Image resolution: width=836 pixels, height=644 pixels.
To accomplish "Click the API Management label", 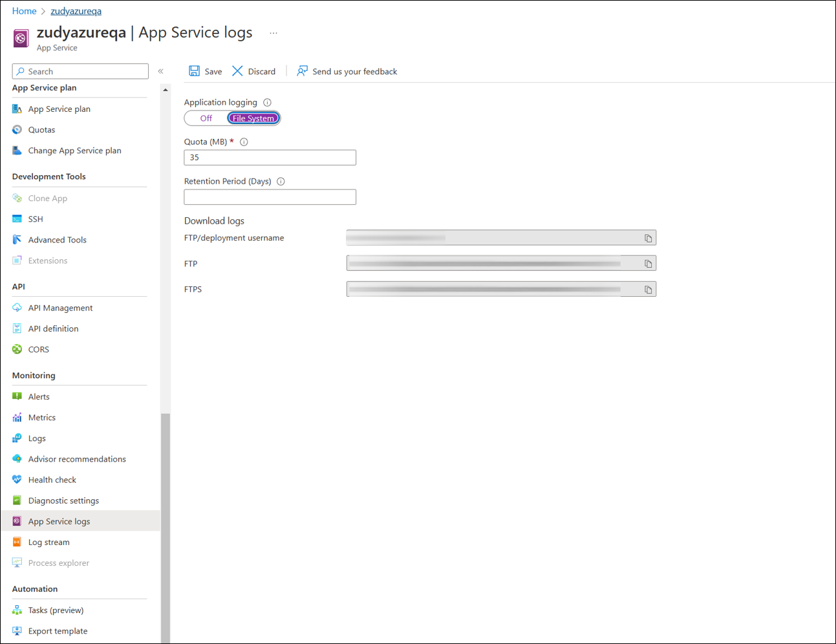I will (60, 308).
